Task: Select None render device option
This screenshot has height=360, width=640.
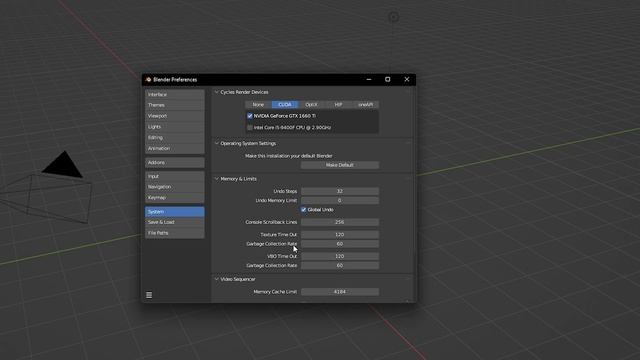Action: tap(258, 104)
